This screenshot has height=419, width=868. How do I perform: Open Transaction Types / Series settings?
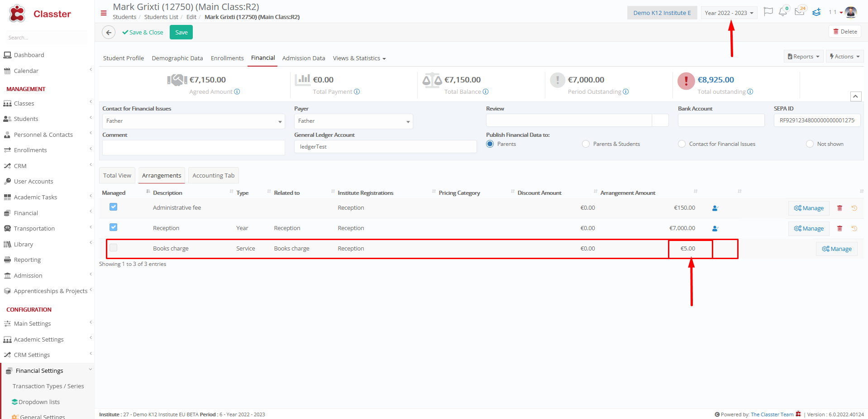48,386
